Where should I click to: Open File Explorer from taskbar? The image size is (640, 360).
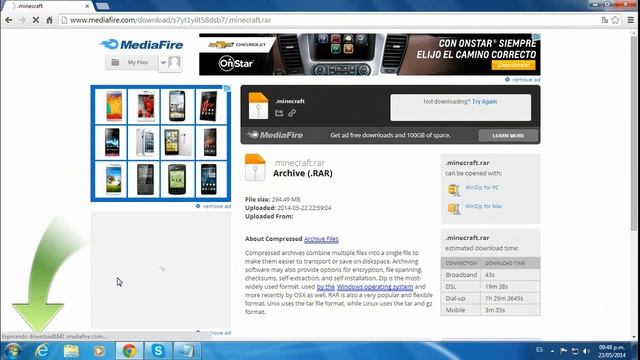point(71,351)
